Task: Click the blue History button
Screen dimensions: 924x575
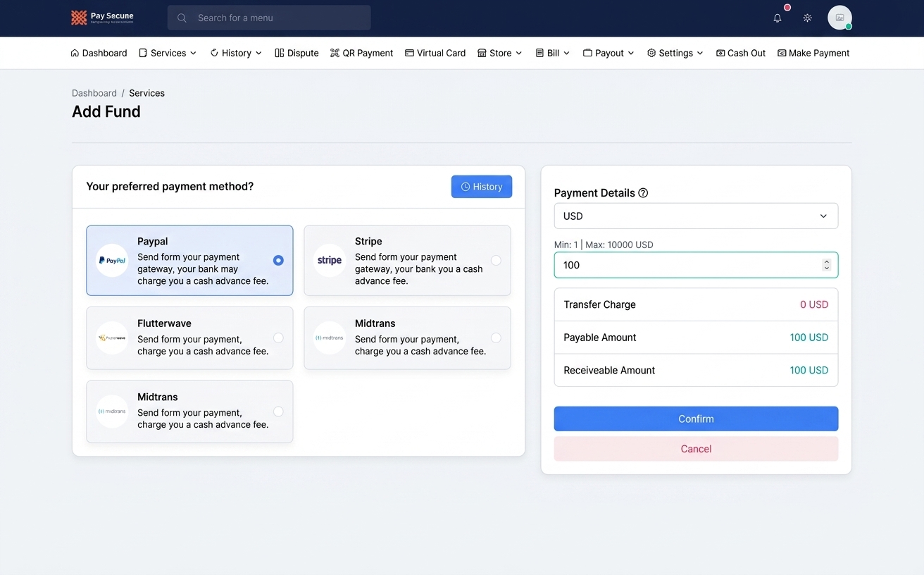Action: (x=482, y=187)
